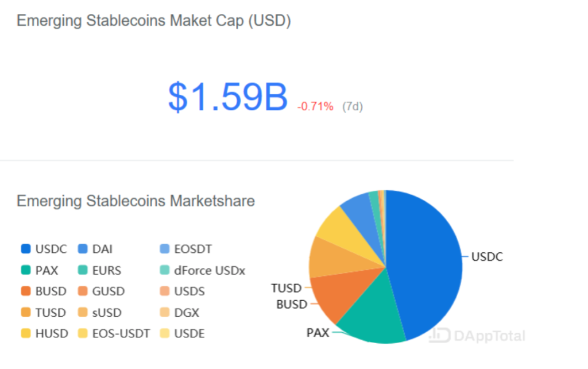Select dForce USDx in the legend
Viewport: 588px width, 369px height.
(x=203, y=270)
